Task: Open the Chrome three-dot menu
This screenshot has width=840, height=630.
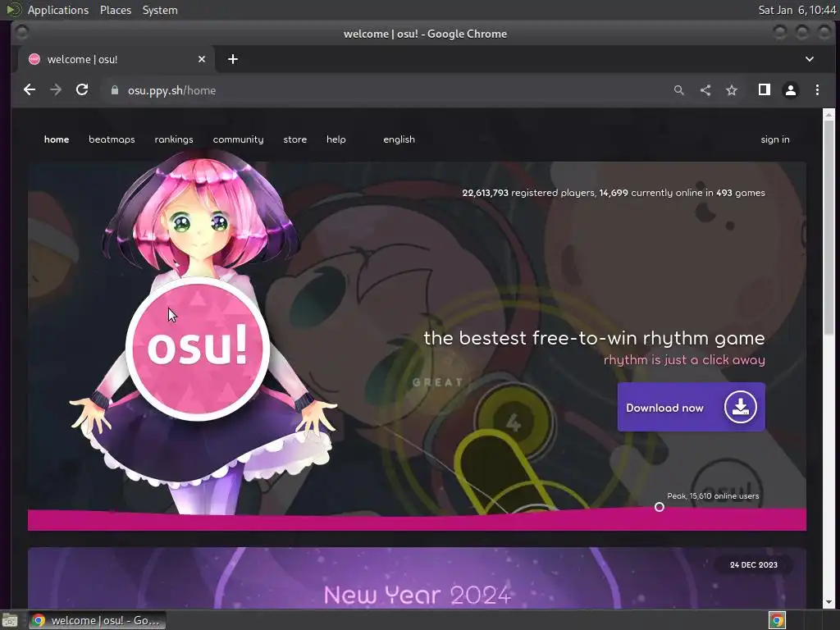Action: pos(817,90)
